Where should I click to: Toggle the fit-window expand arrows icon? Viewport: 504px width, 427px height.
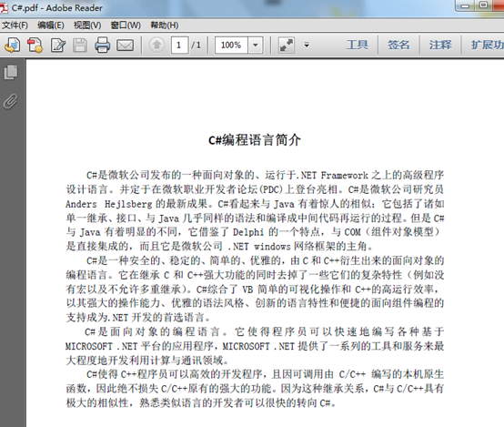286,45
